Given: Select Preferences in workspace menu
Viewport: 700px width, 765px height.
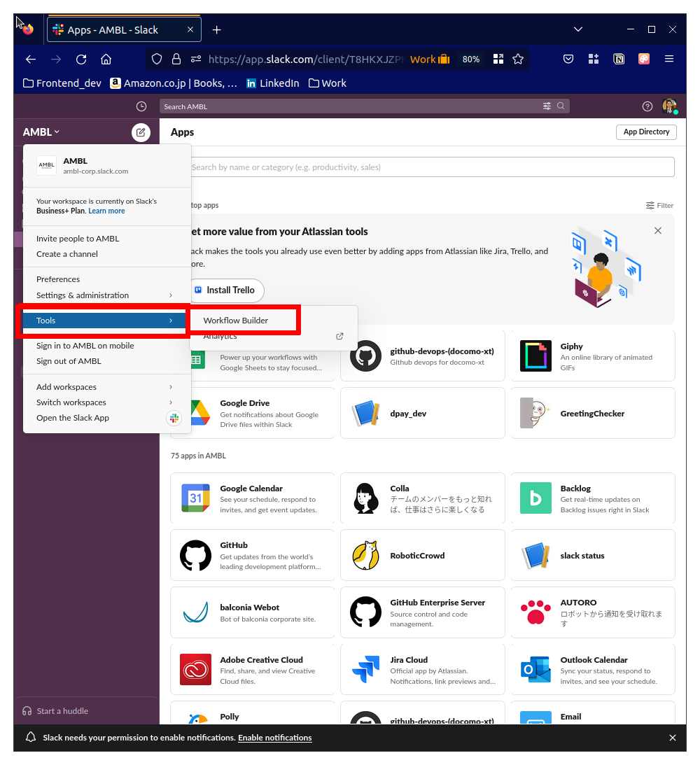Looking at the screenshot, I should pyautogui.click(x=58, y=279).
